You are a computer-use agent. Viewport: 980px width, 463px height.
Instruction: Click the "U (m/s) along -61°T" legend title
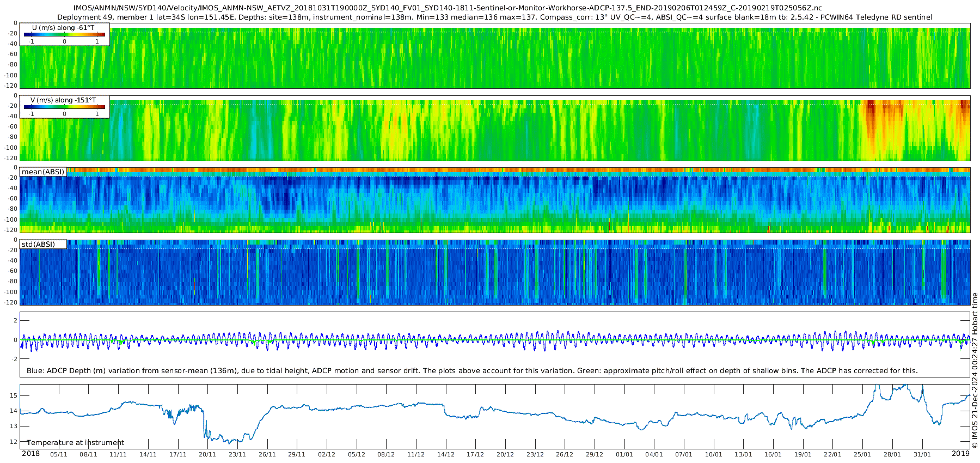click(64, 27)
